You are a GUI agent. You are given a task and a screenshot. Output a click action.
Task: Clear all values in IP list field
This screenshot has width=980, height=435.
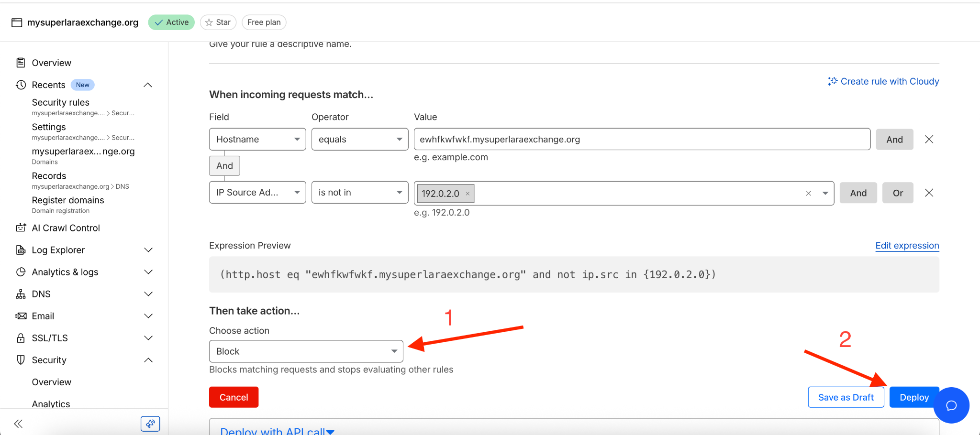pos(808,193)
